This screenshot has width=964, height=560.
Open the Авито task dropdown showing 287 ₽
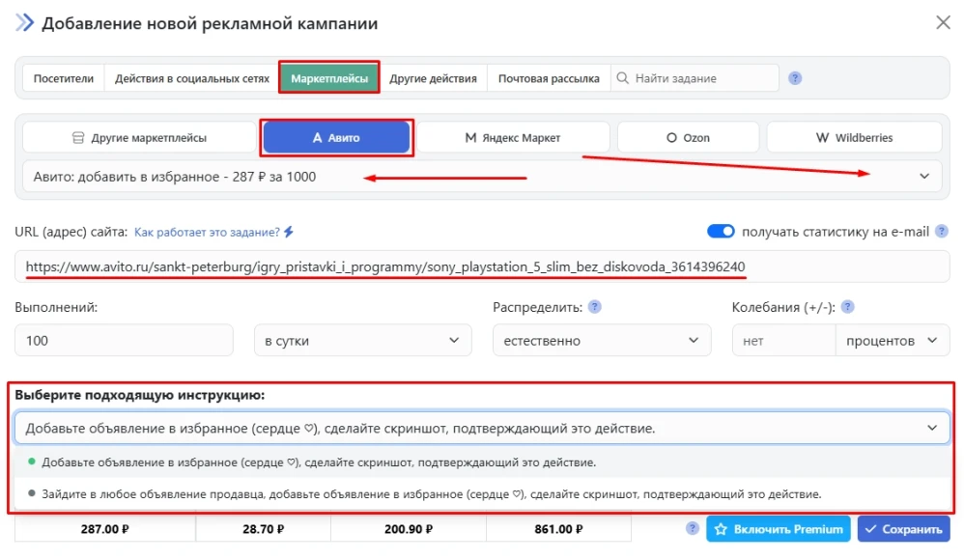482,176
